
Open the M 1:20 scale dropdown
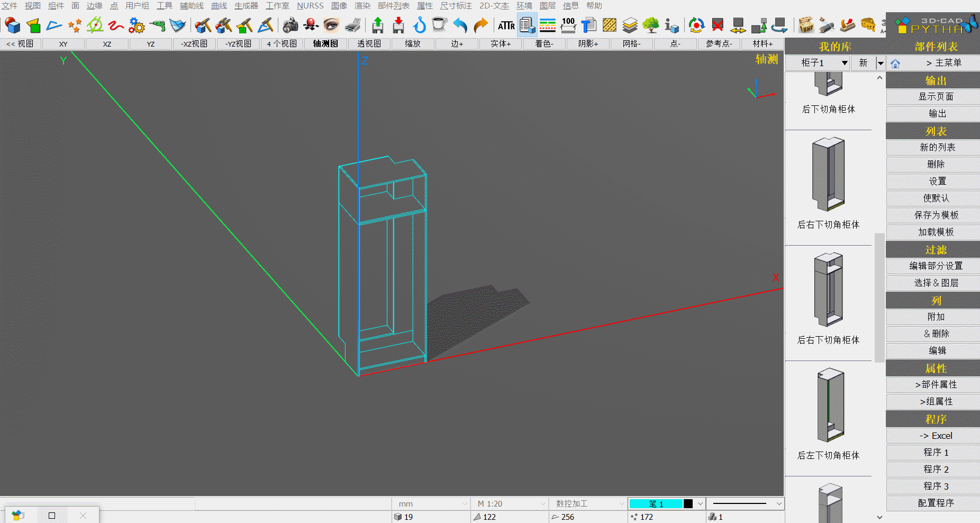point(510,503)
